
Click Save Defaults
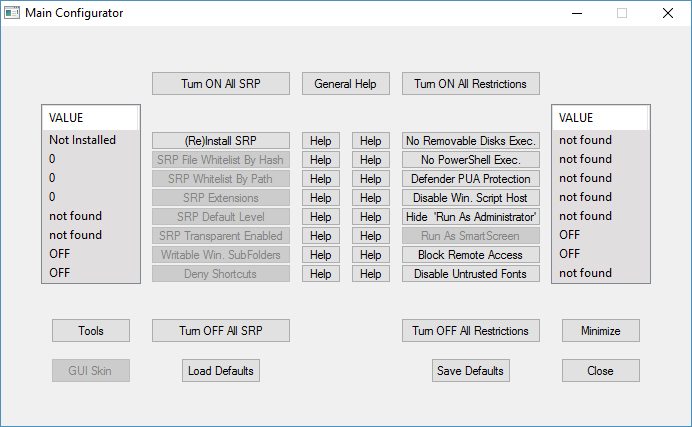471,371
